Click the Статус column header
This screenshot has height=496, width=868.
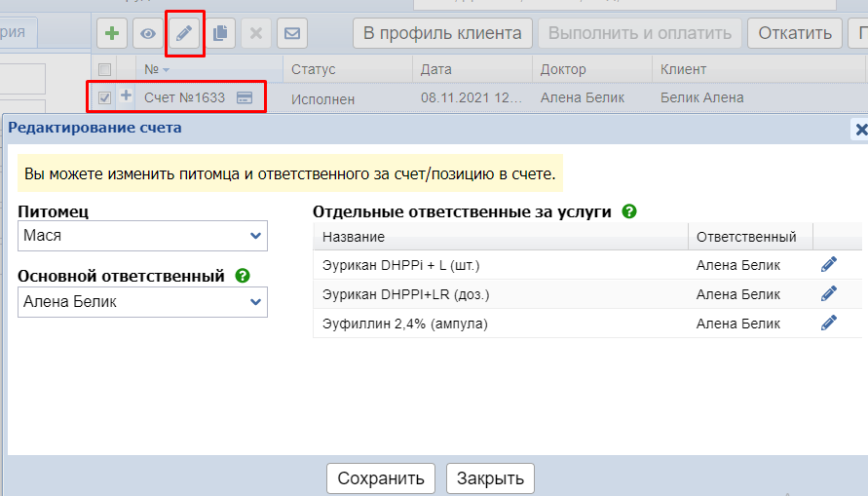(x=313, y=69)
